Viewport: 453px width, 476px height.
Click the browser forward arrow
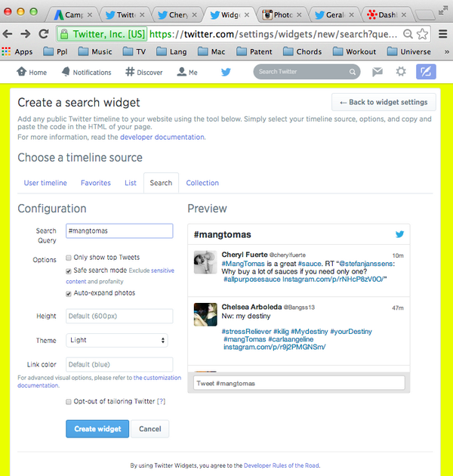click(26, 34)
